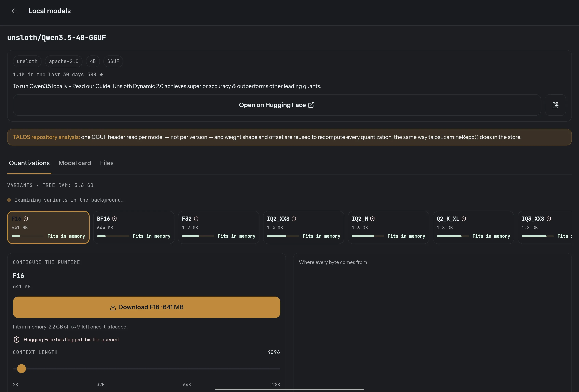Click the shield icon beside IQ3_XXS
Viewport: 579px width, 392px height.
pos(549,219)
